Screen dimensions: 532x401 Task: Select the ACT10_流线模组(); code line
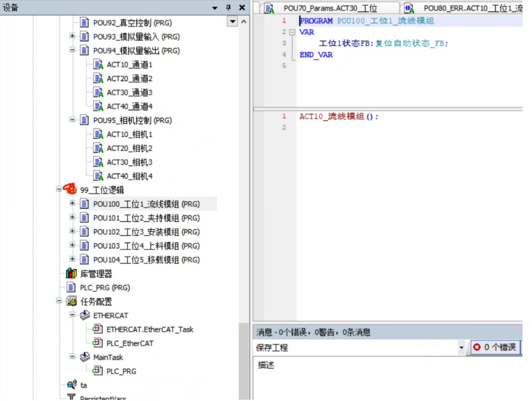[x=339, y=116]
